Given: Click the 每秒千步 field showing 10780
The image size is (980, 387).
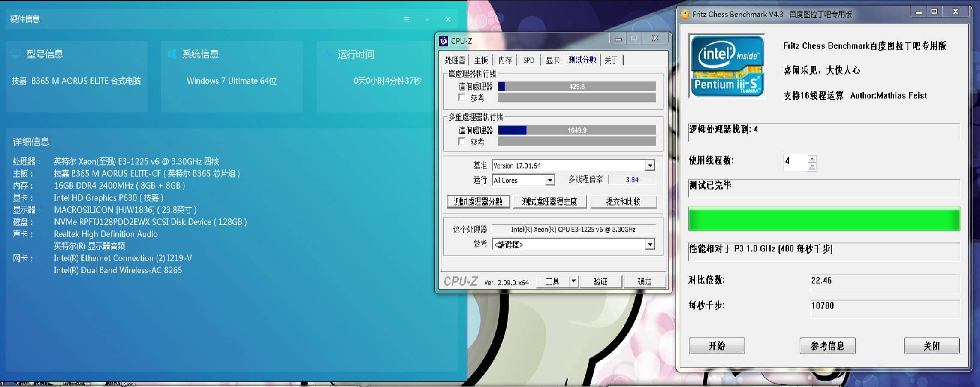Looking at the screenshot, I should pos(885,309).
